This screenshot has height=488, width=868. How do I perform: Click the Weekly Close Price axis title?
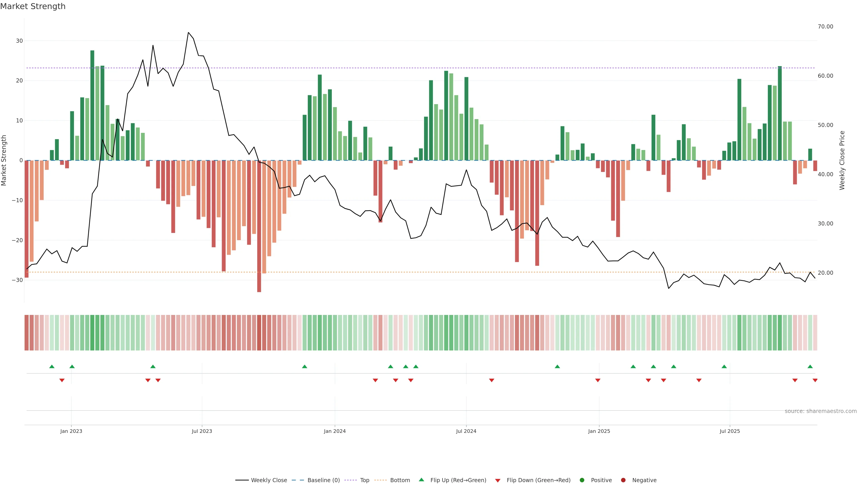pos(842,160)
